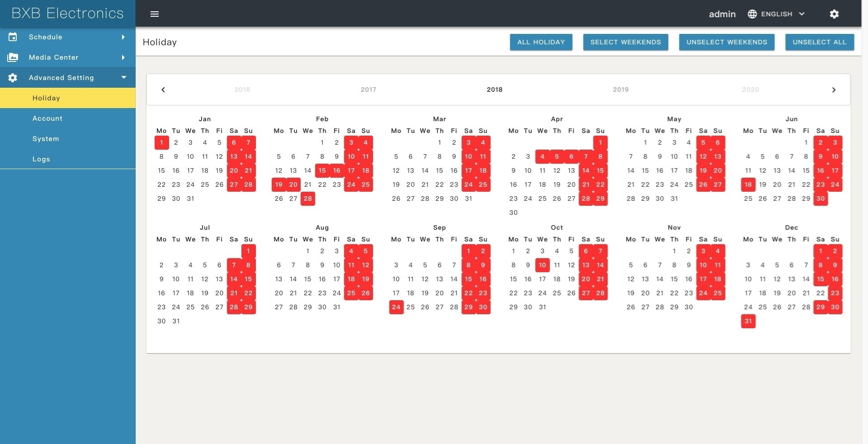Go to next years with right chevron
868x444 pixels.
(834, 90)
